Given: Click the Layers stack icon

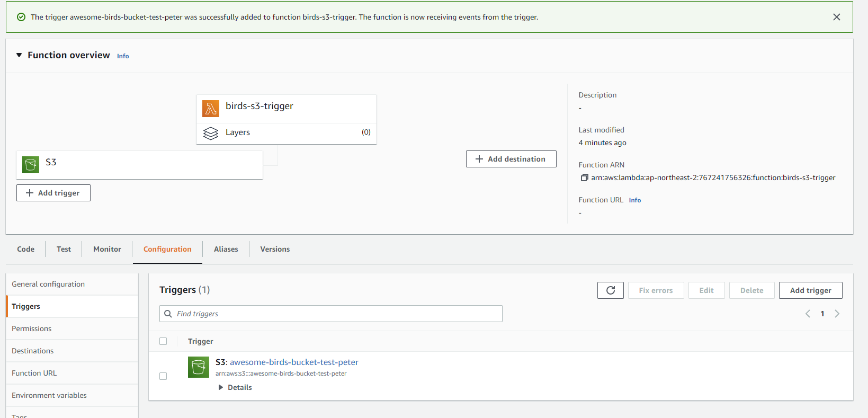Looking at the screenshot, I should 211,133.
